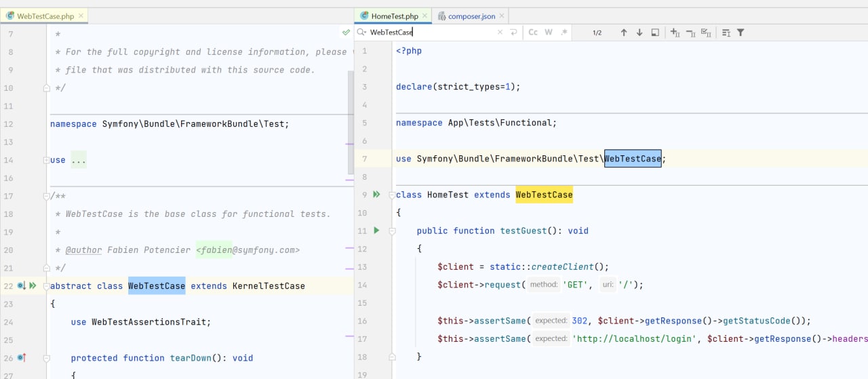This screenshot has width=868, height=379.
Task: Add selection for next occurrence
Action: tap(675, 33)
